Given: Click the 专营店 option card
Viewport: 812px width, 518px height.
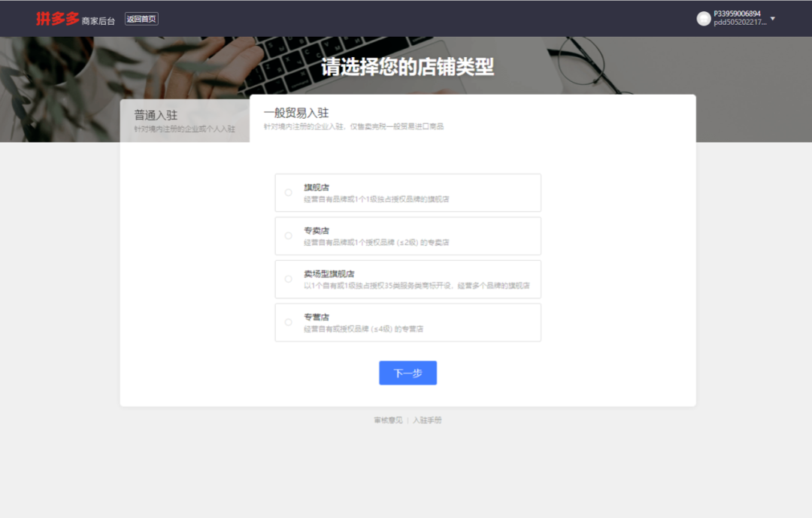Looking at the screenshot, I should tap(408, 322).
